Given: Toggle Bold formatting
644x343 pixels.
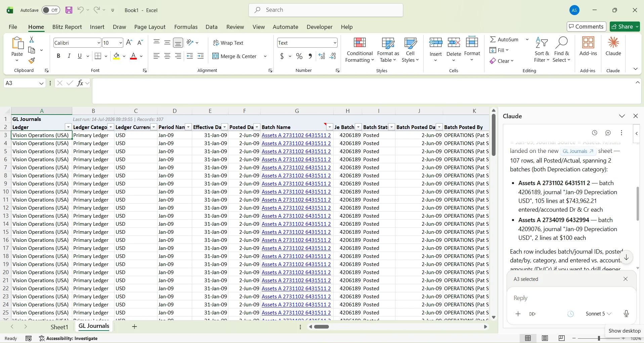Looking at the screenshot, I should [x=58, y=56].
